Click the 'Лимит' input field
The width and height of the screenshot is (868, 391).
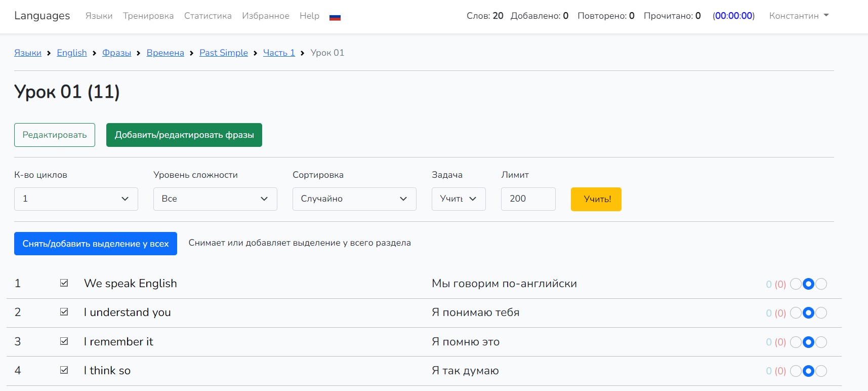click(x=528, y=199)
